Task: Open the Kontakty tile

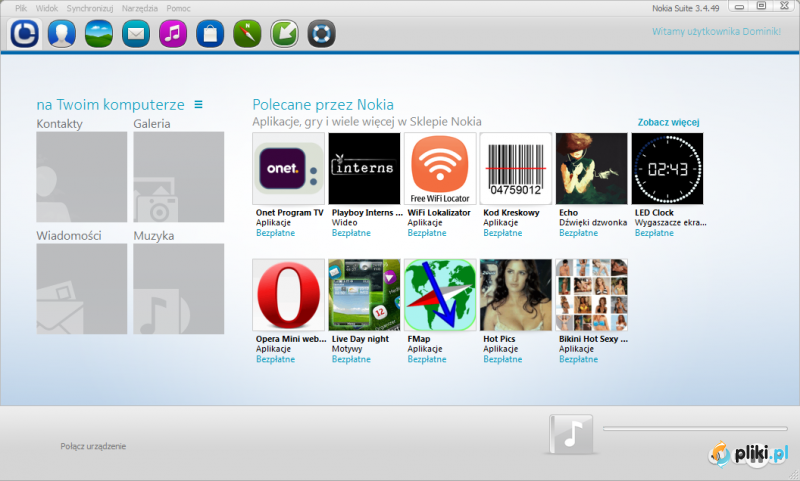Action: pyautogui.click(x=82, y=177)
